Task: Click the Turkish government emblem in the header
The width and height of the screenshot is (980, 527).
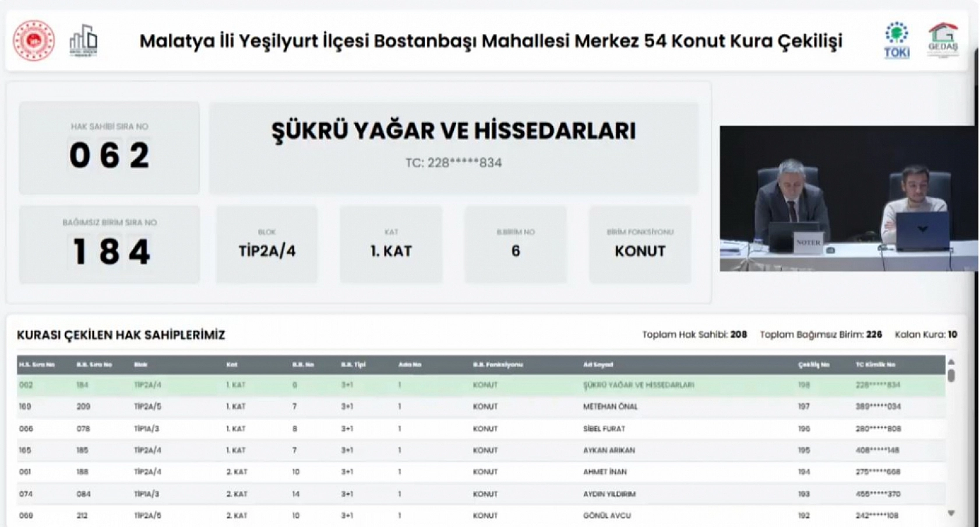Action: pyautogui.click(x=33, y=40)
